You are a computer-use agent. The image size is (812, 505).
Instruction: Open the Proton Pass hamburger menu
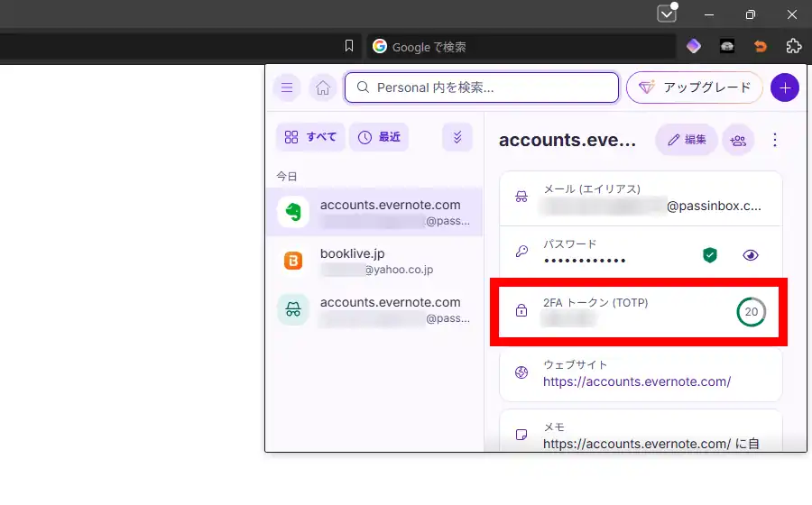click(287, 87)
